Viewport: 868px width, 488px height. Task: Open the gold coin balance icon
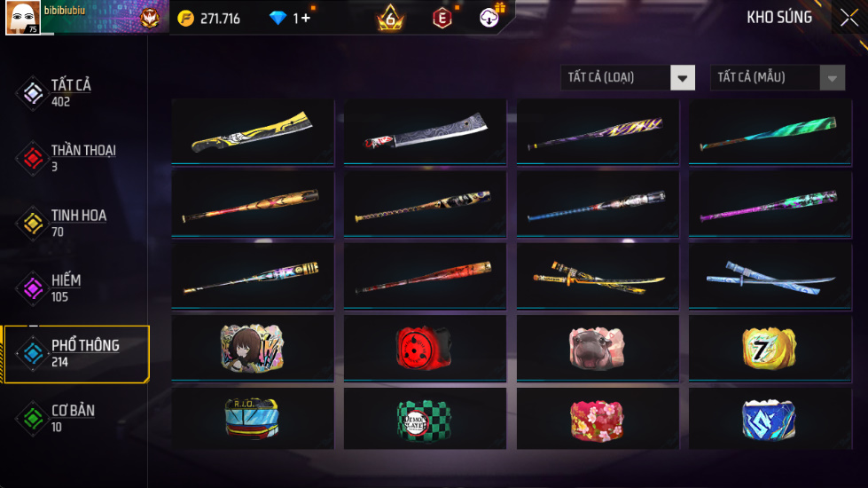click(x=186, y=19)
